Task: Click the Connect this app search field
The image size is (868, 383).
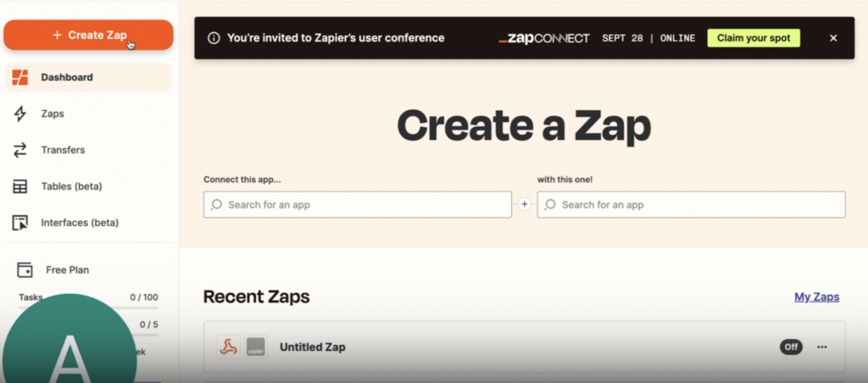Action: pos(358,205)
